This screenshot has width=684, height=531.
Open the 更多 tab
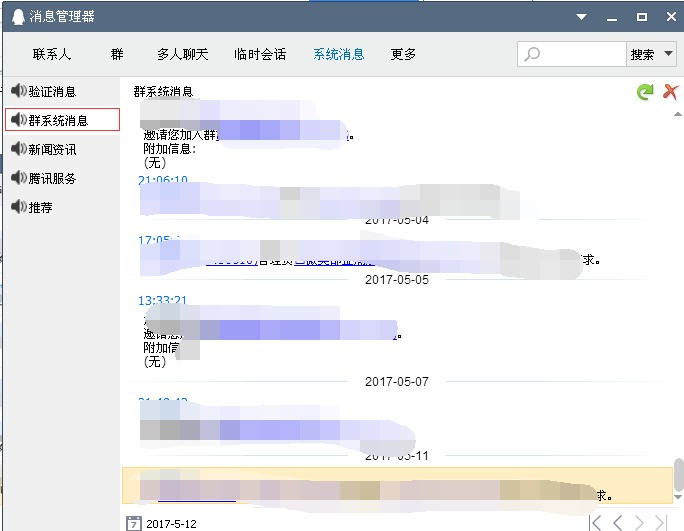click(403, 54)
